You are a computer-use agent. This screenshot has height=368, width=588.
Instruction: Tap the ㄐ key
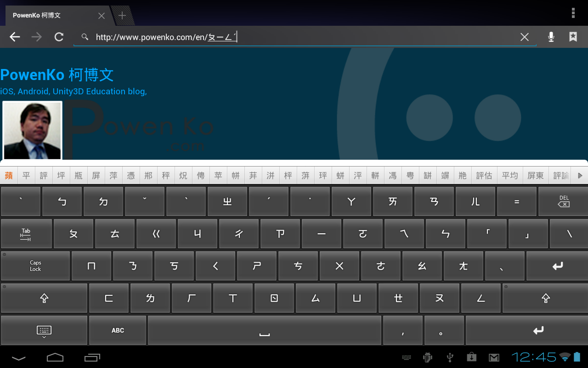pos(198,234)
